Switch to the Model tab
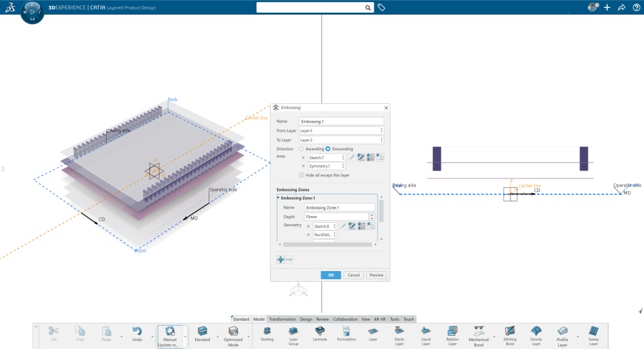644x349 pixels. pos(259,319)
